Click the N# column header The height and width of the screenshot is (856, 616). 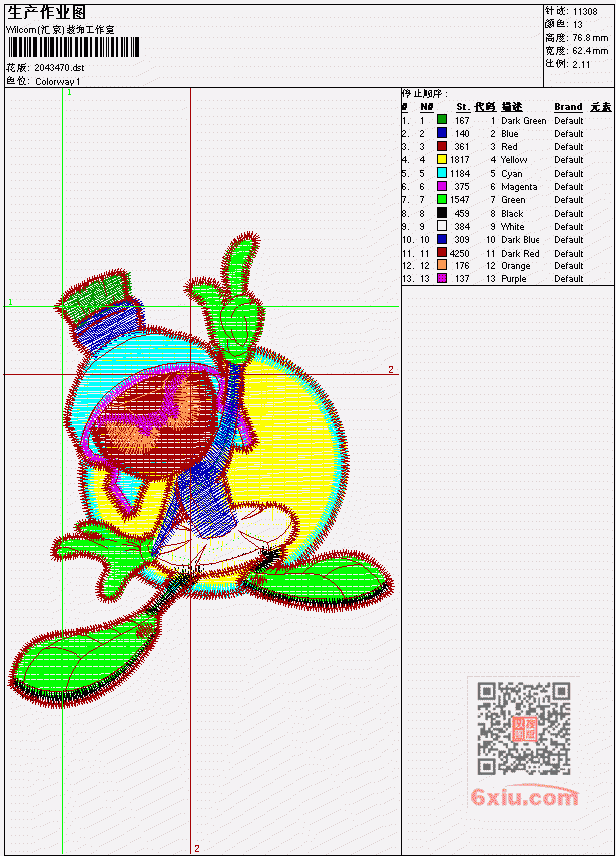click(x=426, y=107)
